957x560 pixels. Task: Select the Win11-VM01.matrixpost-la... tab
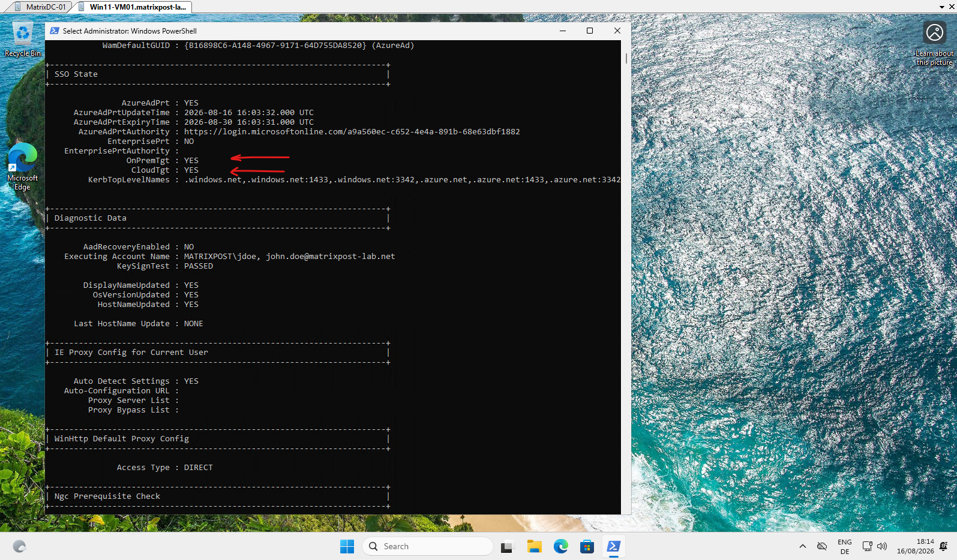pyautogui.click(x=132, y=7)
